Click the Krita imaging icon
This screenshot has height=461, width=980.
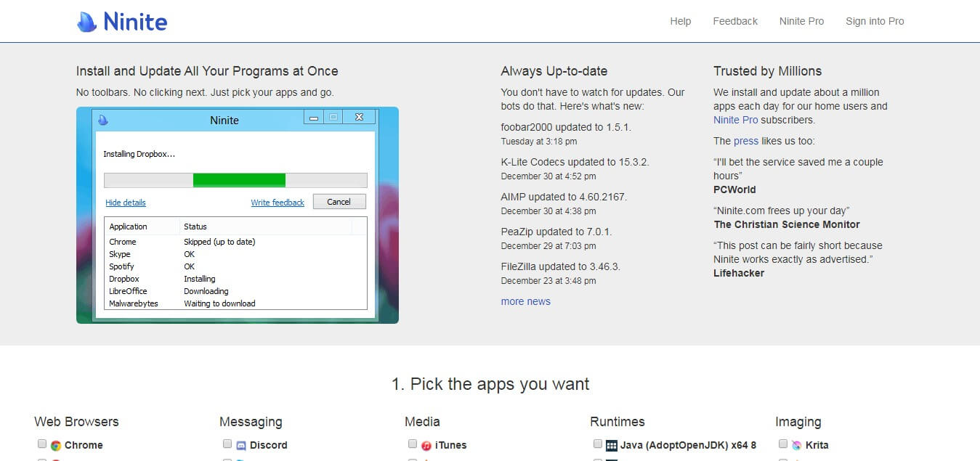tap(797, 446)
